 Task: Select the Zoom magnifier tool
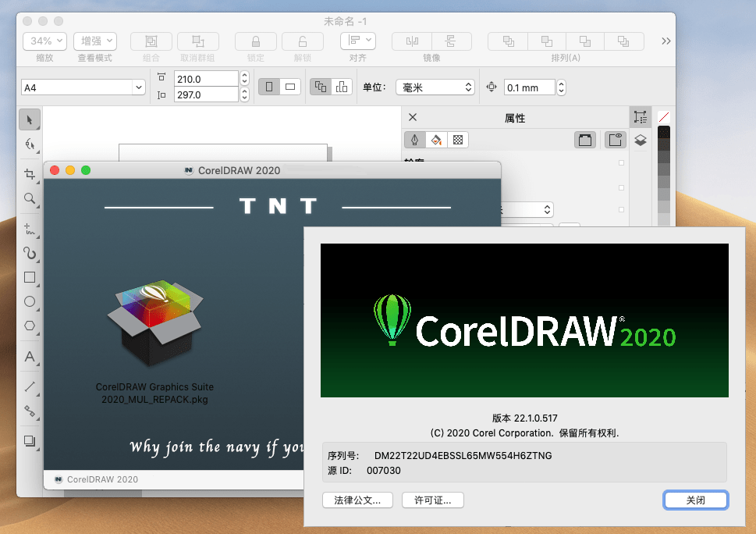click(30, 199)
